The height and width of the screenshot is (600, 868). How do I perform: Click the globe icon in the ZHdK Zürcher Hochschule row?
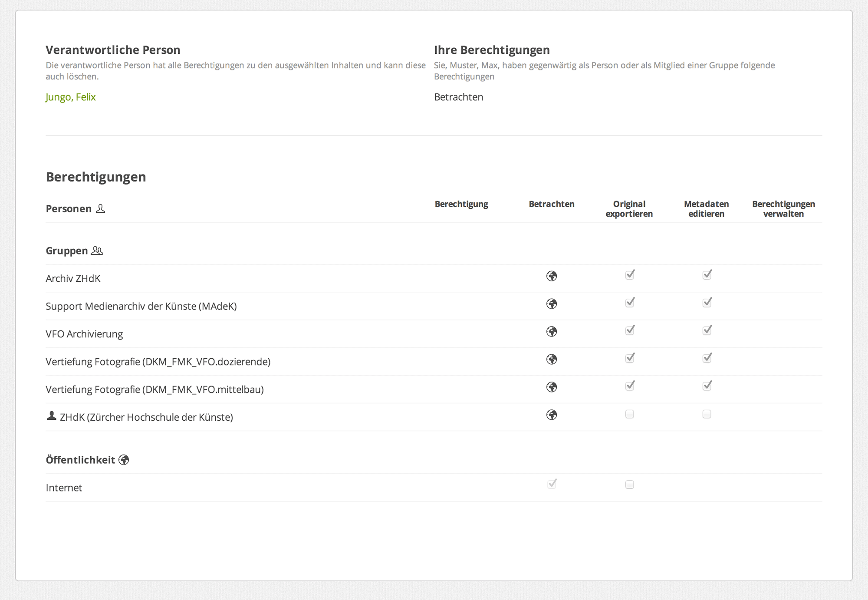(552, 415)
